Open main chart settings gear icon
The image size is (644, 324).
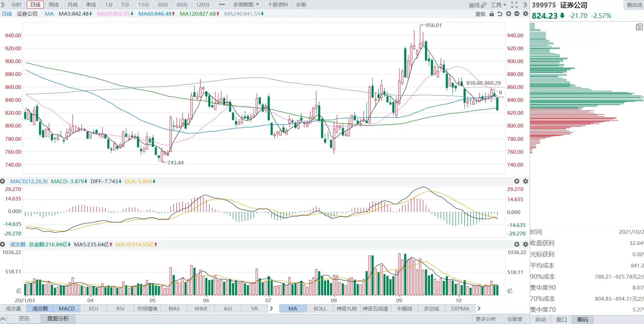coord(526,14)
